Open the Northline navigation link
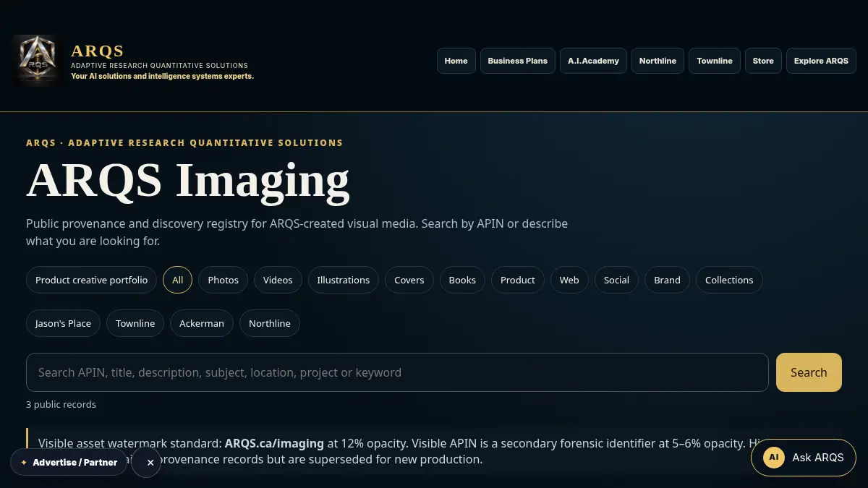The width and height of the screenshot is (868, 488). coord(658,61)
